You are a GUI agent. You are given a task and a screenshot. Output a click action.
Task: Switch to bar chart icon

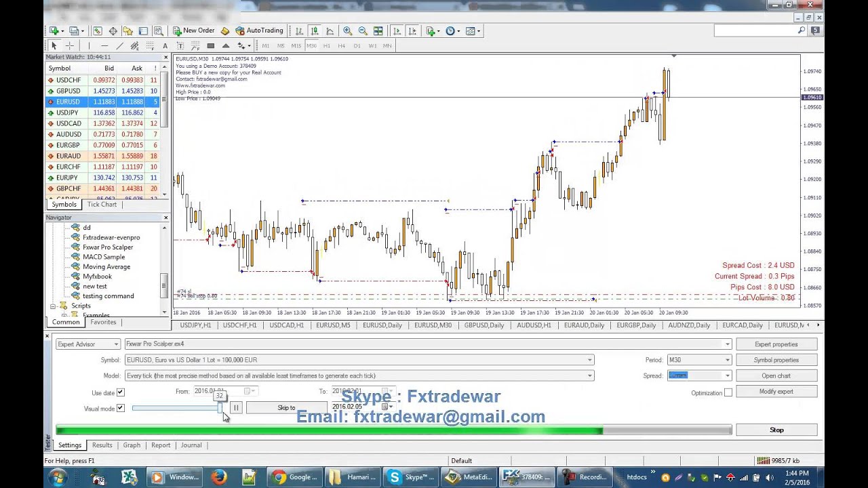[299, 30]
